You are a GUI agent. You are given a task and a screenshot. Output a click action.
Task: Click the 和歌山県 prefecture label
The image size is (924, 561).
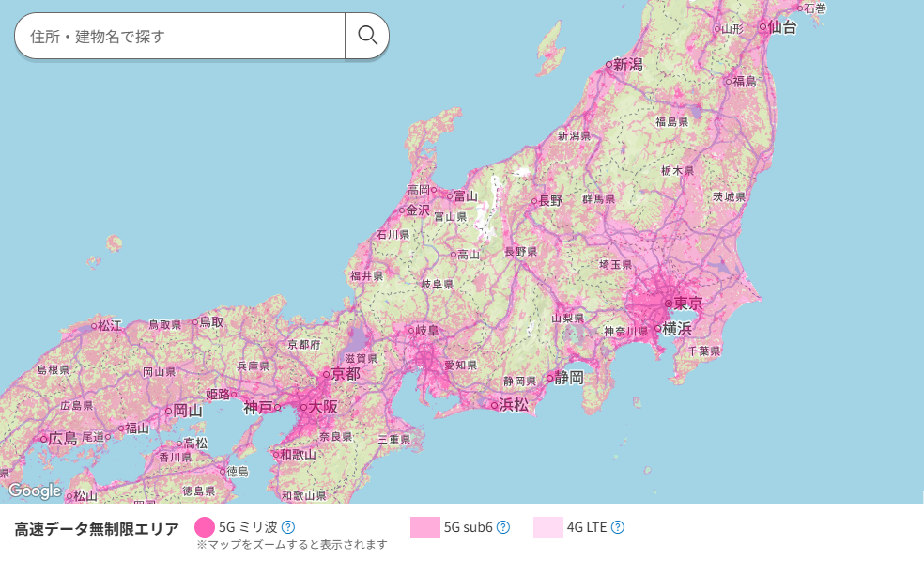[x=304, y=495]
